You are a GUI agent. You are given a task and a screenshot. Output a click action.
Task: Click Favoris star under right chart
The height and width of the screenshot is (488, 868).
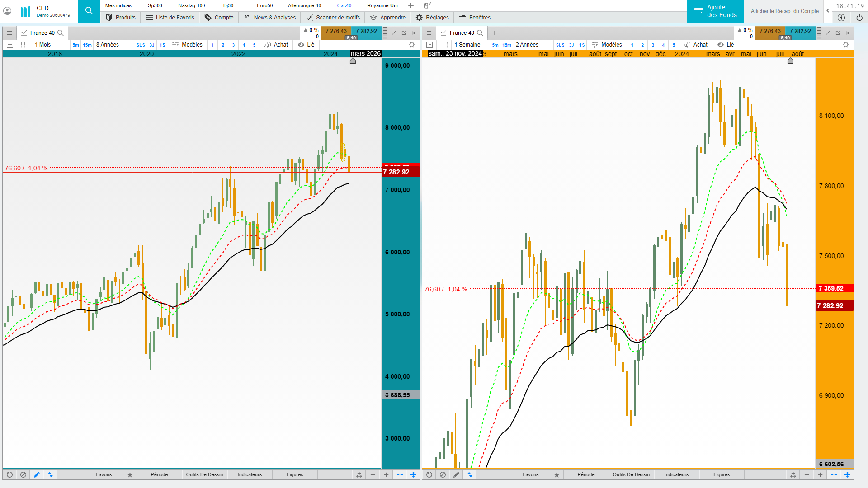pyautogui.click(x=557, y=474)
